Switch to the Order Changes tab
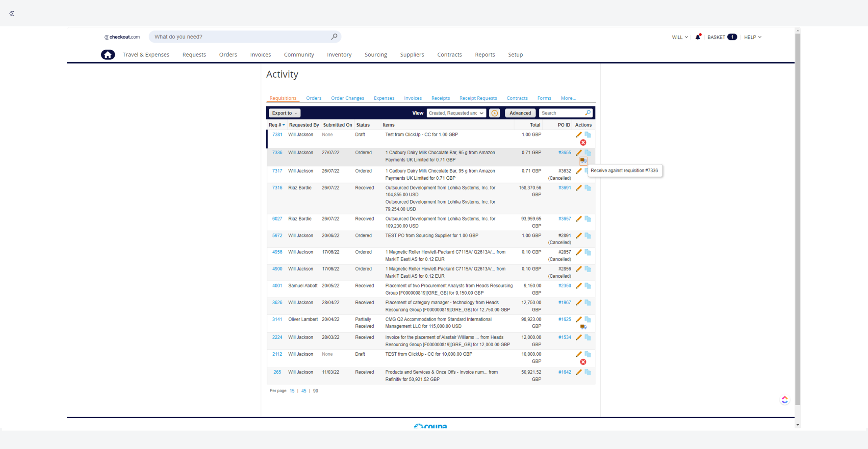The width and height of the screenshot is (868, 449). pyautogui.click(x=347, y=98)
